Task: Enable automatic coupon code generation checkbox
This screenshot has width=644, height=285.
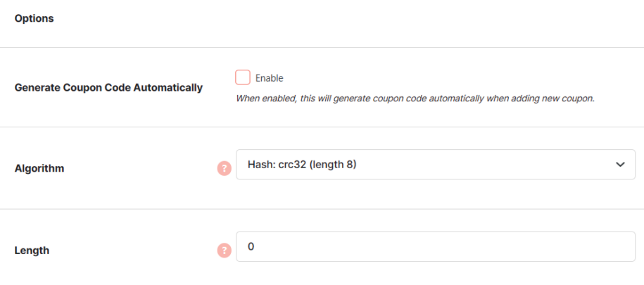Action: [x=243, y=77]
